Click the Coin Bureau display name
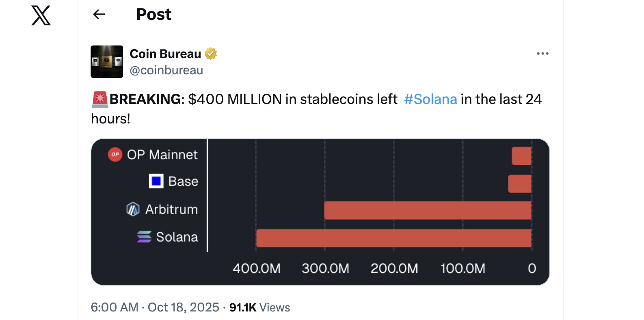The width and height of the screenshot is (644, 320). [165, 54]
